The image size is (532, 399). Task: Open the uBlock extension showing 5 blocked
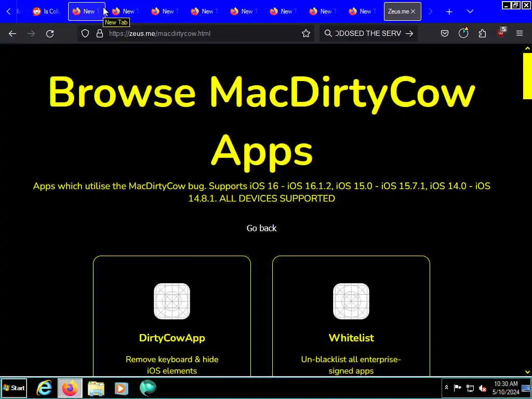pos(501,33)
